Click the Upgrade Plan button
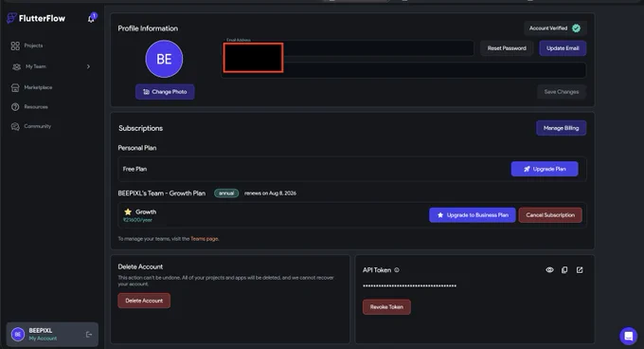This screenshot has height=349, width=644. 545,169
